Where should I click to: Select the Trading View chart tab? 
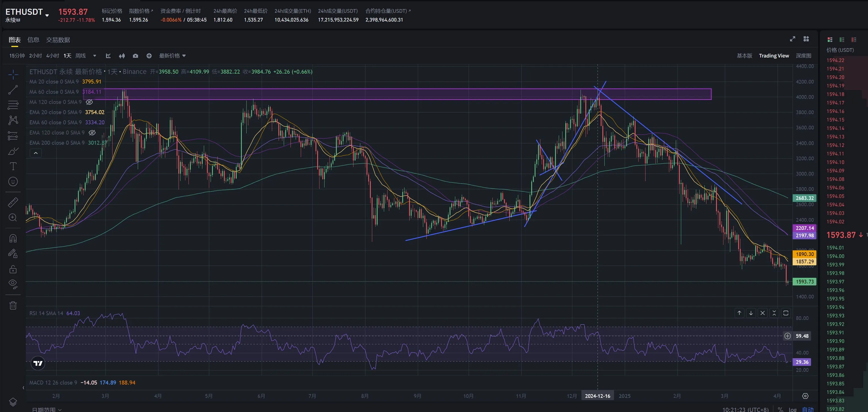point(774,56)
